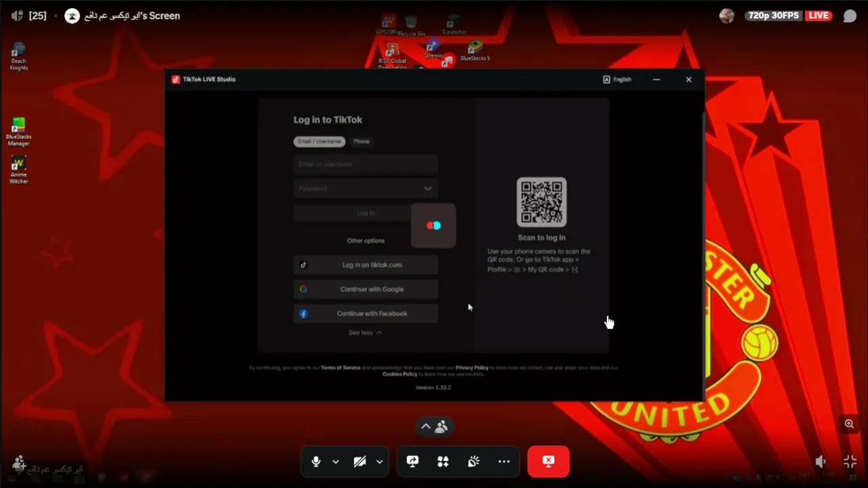
Task: Click the voice channel speaker icon
Action: (x=18, y=16)
